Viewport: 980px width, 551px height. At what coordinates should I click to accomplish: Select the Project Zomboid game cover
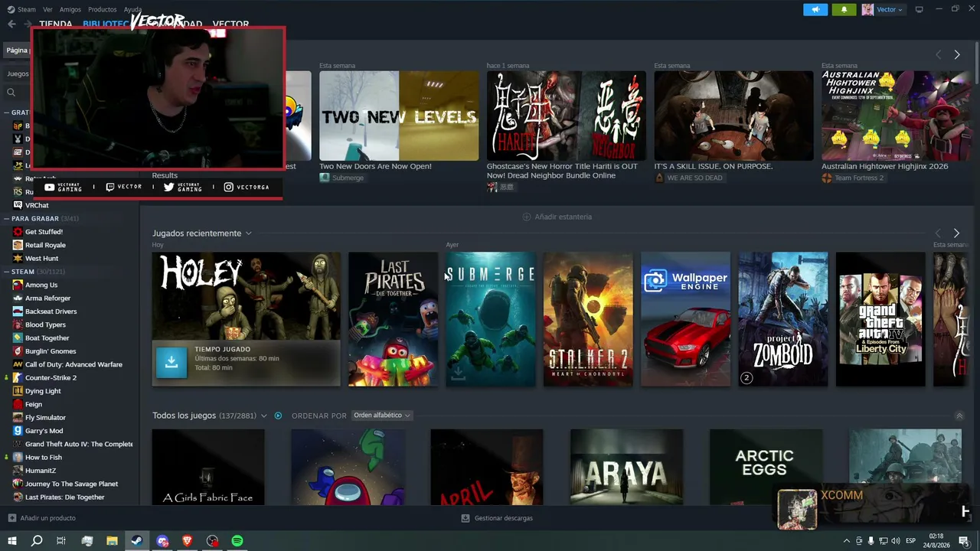click(783, 319)
